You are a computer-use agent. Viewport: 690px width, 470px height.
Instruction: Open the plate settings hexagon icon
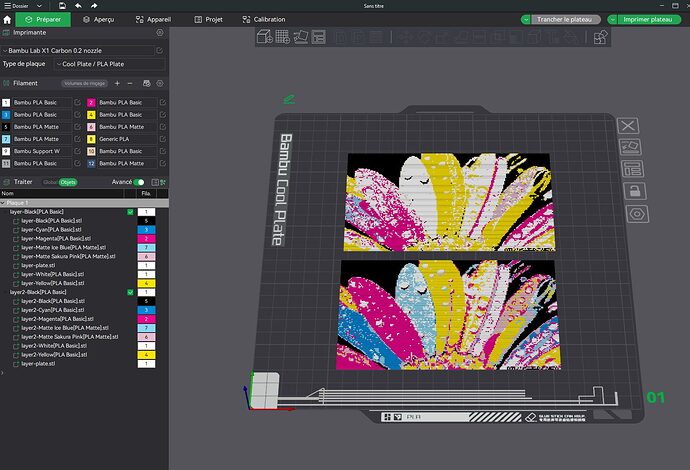(x=637, y=214)
